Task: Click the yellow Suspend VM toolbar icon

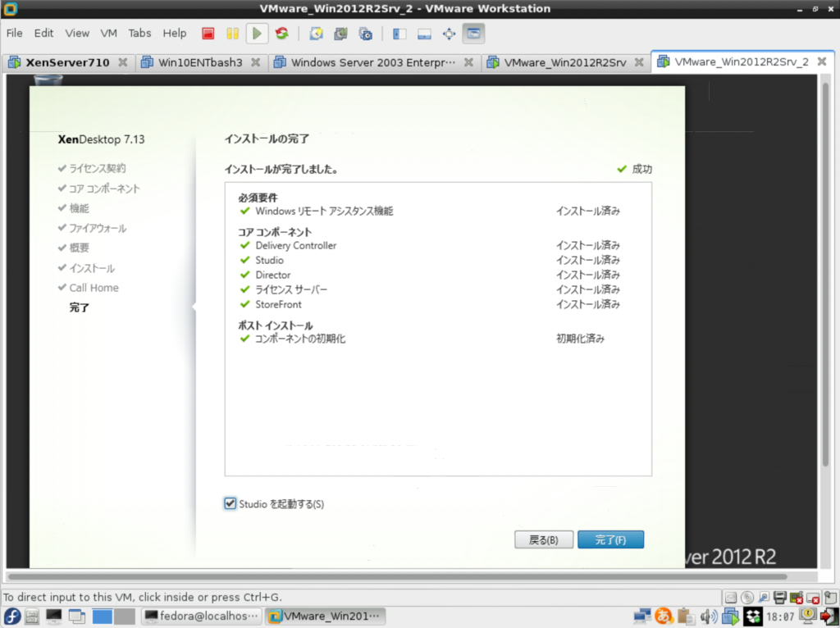Action: pyautogui.click(x=232, y=34)
